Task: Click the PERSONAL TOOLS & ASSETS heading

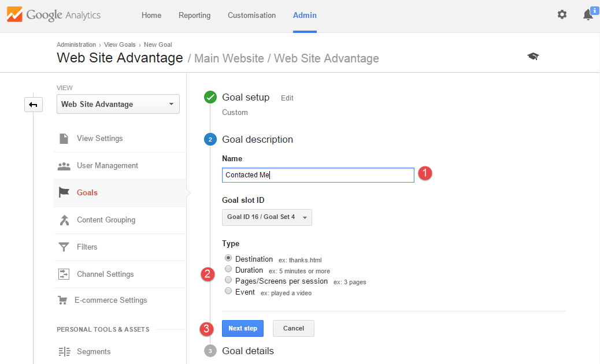Action: 103,329
